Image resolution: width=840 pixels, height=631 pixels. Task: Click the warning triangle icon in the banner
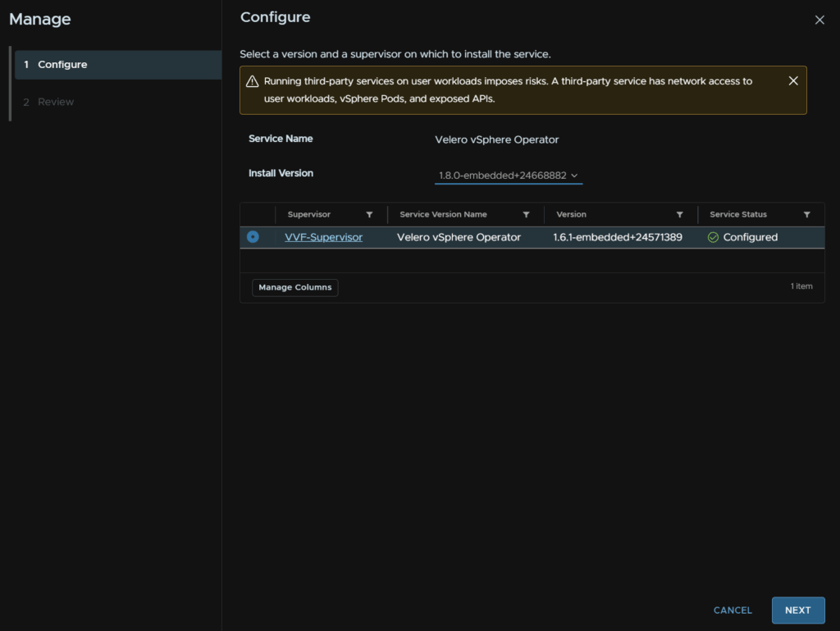253,81
